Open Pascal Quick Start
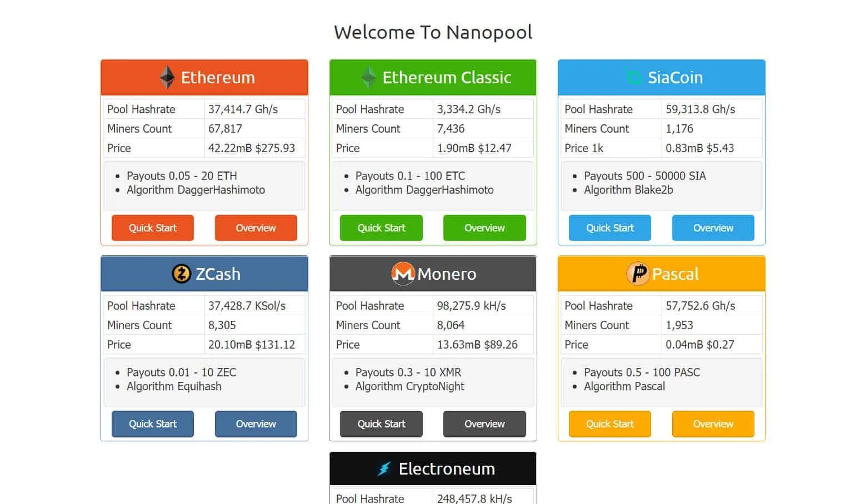 pyautogui.click(x=609, y=424)
